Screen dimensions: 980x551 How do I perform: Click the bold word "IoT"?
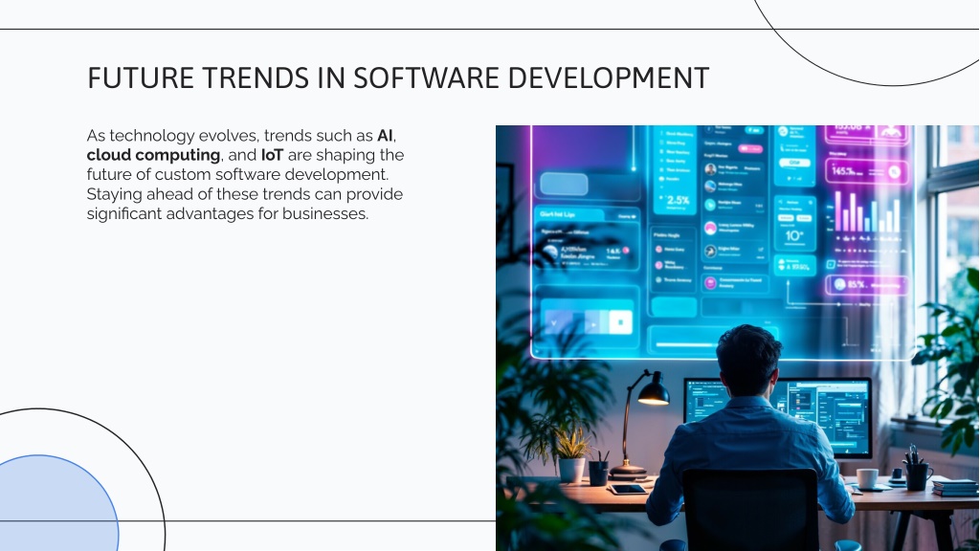tap(272, 155)
